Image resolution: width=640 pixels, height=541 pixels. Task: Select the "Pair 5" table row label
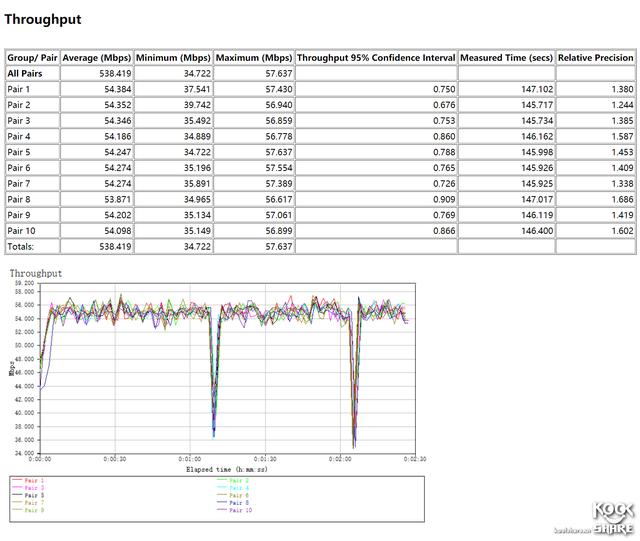point(18,152)
